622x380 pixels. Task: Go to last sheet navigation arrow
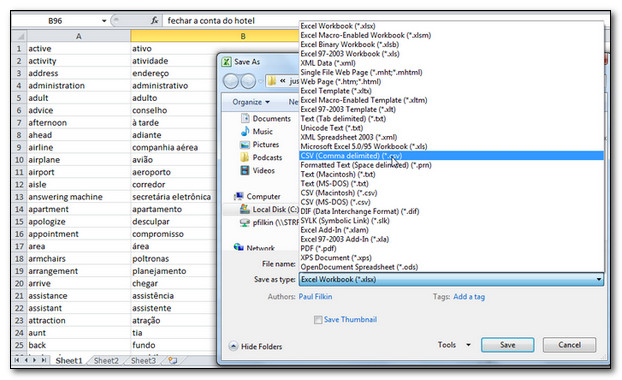click(x=44, y=360)
